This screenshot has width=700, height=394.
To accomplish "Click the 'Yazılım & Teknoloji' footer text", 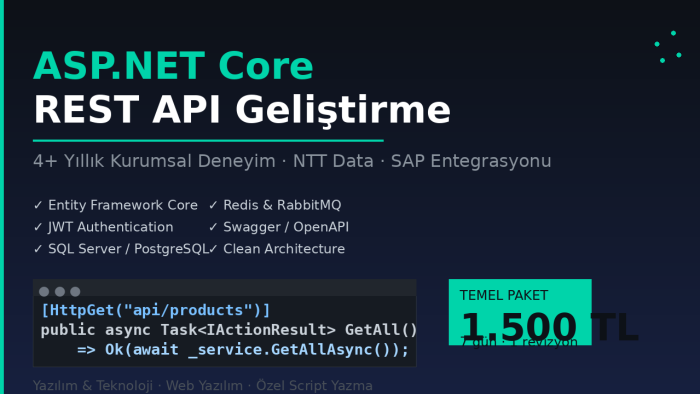I will (x=93, y=386).
